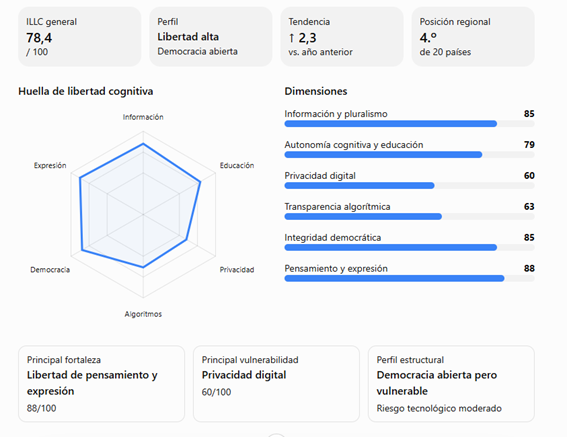Select the Perfil Libertad alta card
567x437 pixels.
click(x=211, y=37)
